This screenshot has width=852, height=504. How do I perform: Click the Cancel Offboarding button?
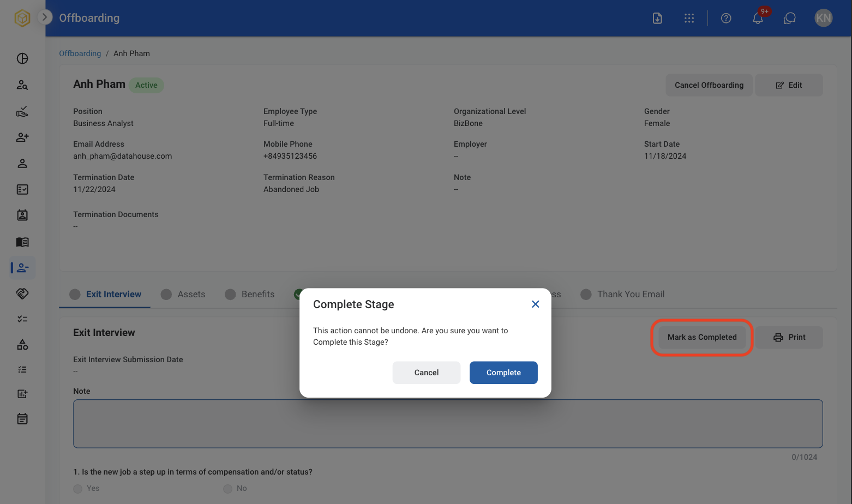coord(709,85)
